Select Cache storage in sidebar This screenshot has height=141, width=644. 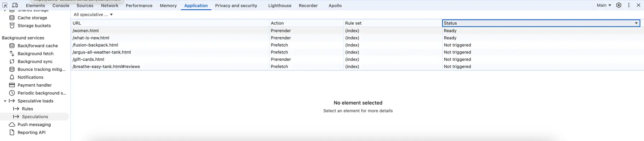pos(32,18)
